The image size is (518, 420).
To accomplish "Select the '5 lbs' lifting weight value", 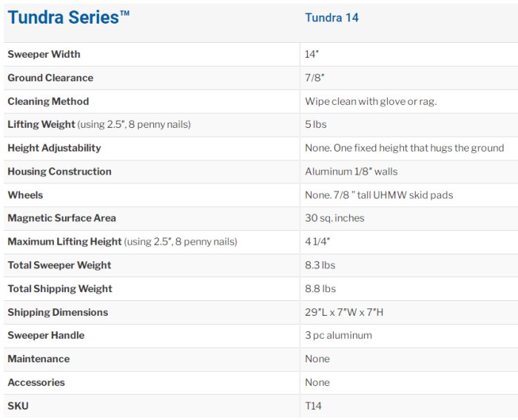I will coord(316,124).
